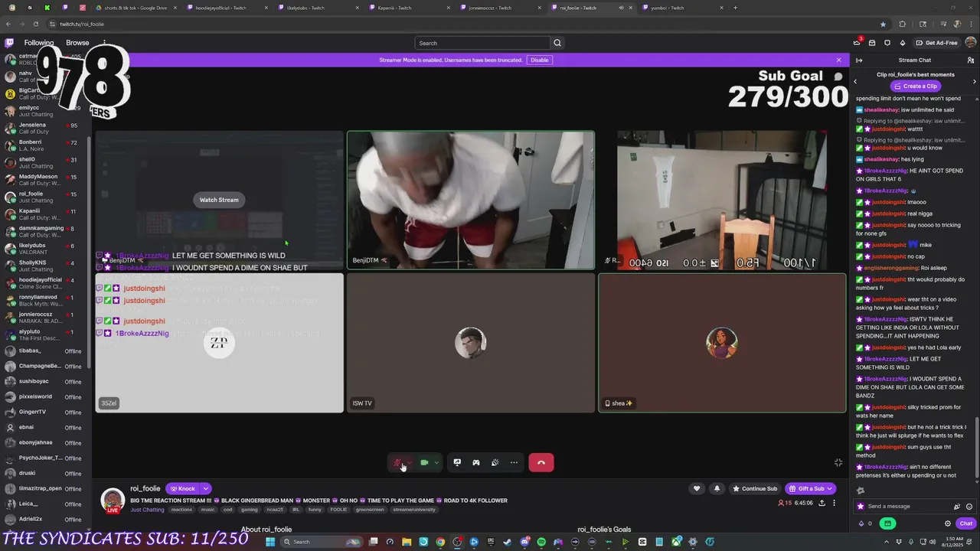980x551 pixels.
Task: Open chat settings gear icon
Action: pyautogui.click(x=948, y=523)
